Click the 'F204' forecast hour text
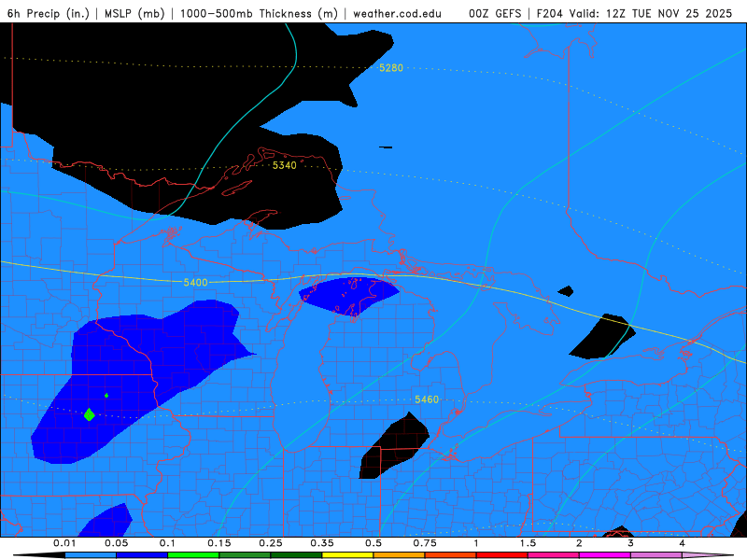Image resolution: width=747 pixels, height=560 pixels. pos(550,13)
